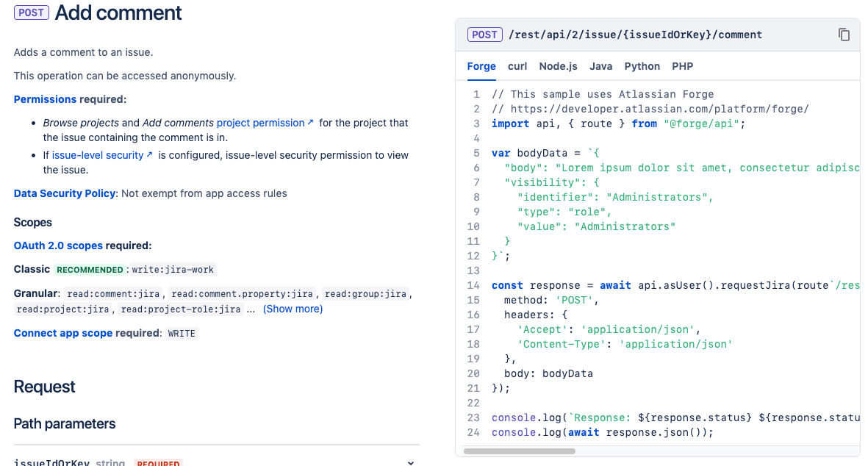Switch to the PHP code tab

point(683,66)
